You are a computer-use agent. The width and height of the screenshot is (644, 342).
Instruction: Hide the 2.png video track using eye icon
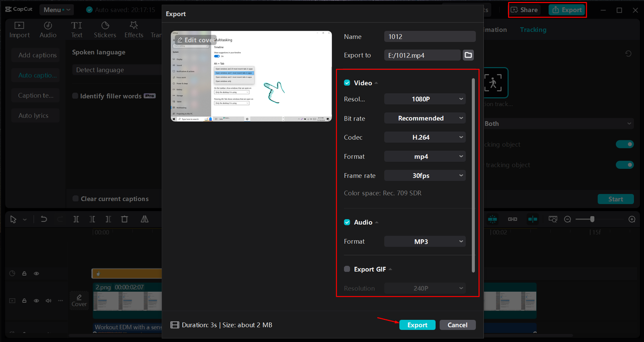pyautogui.click(x=36, y=301)
